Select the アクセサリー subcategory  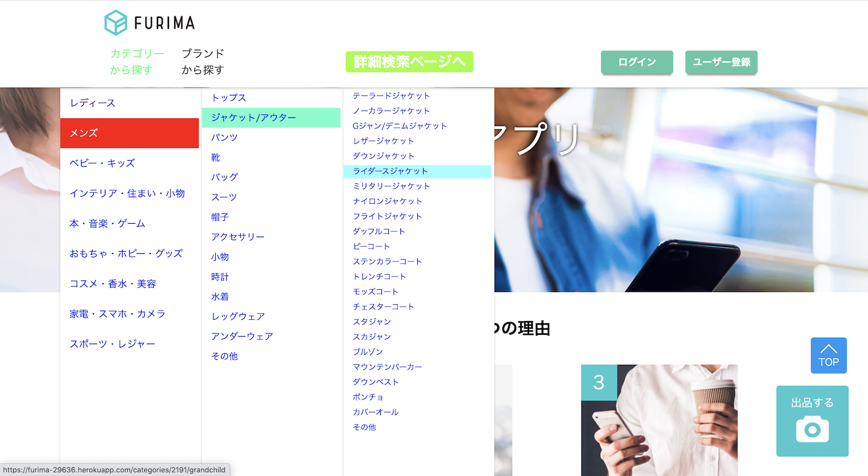(x=237, y=237)
